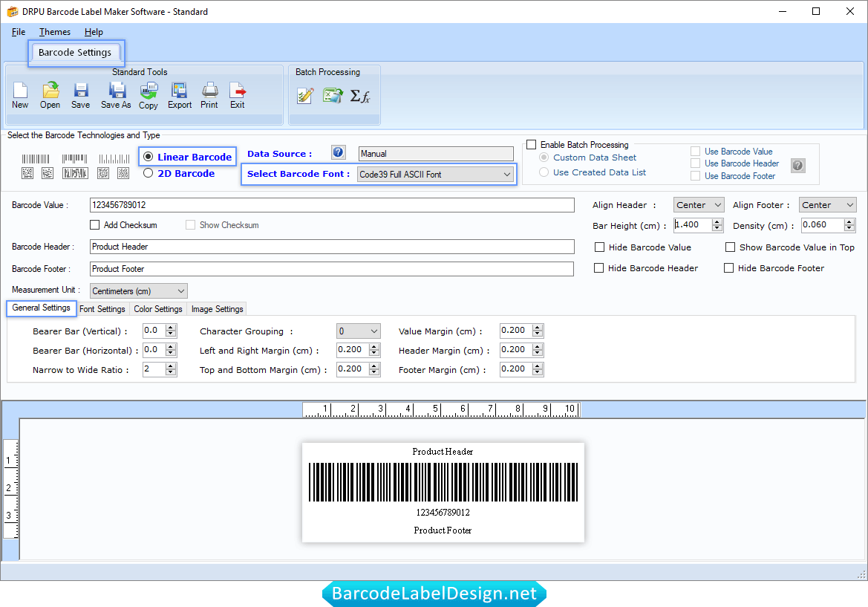Click the Copy toolbar icon

click(x=149, y=91)
